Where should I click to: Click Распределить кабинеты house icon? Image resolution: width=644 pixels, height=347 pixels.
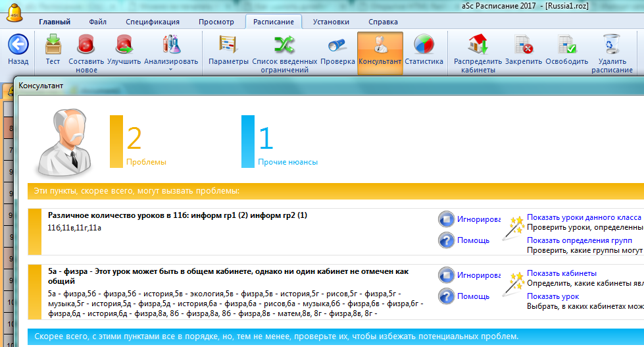[478, 45]
